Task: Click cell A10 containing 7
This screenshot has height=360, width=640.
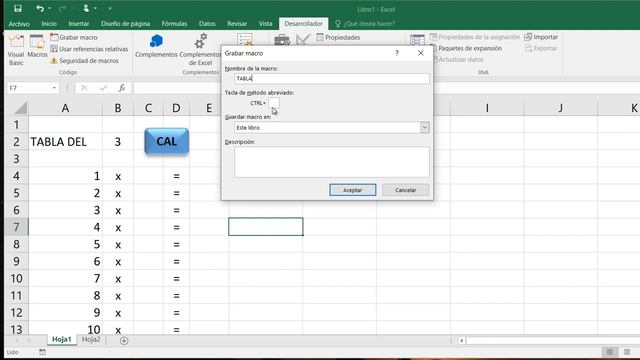Action: coord(65,278)
